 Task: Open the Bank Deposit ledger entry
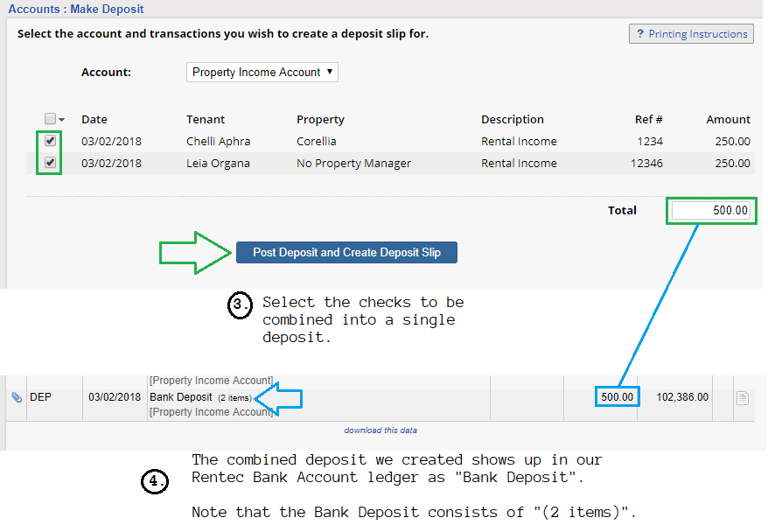pos(181,397)
